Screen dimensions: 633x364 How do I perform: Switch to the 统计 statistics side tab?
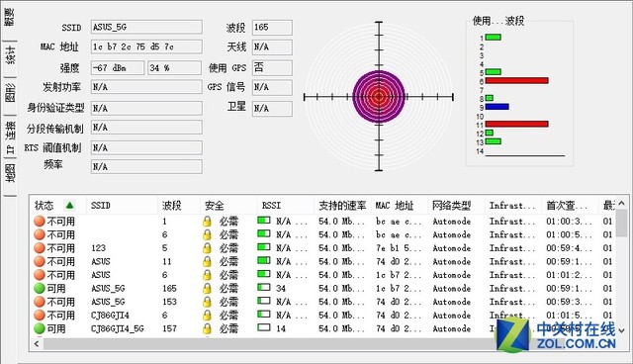10,55
